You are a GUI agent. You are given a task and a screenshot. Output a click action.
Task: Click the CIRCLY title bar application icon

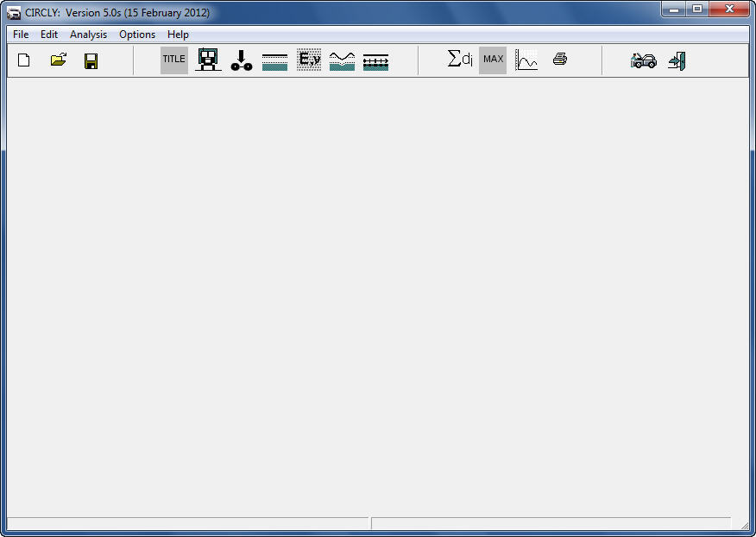[x=14, y=13]
